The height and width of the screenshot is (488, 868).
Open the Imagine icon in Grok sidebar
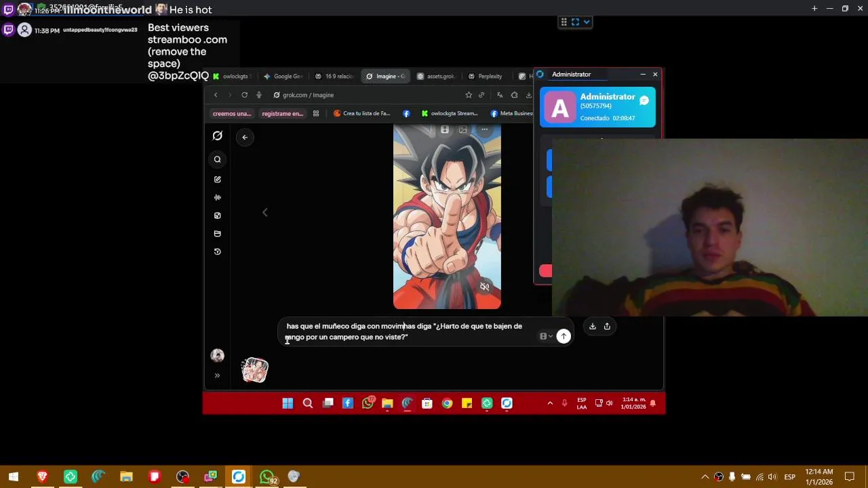217,216
